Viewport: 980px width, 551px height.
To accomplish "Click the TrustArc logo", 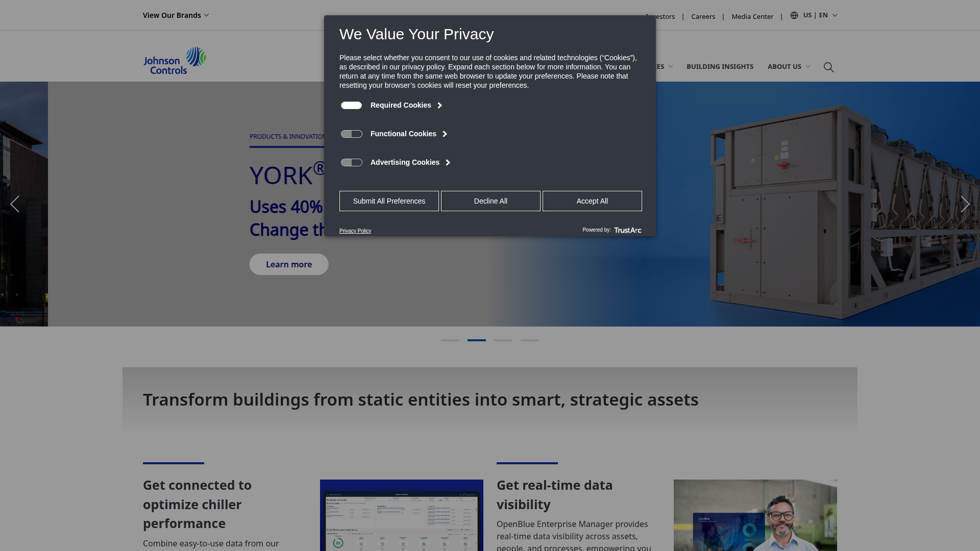I will (x=628, y=230).
